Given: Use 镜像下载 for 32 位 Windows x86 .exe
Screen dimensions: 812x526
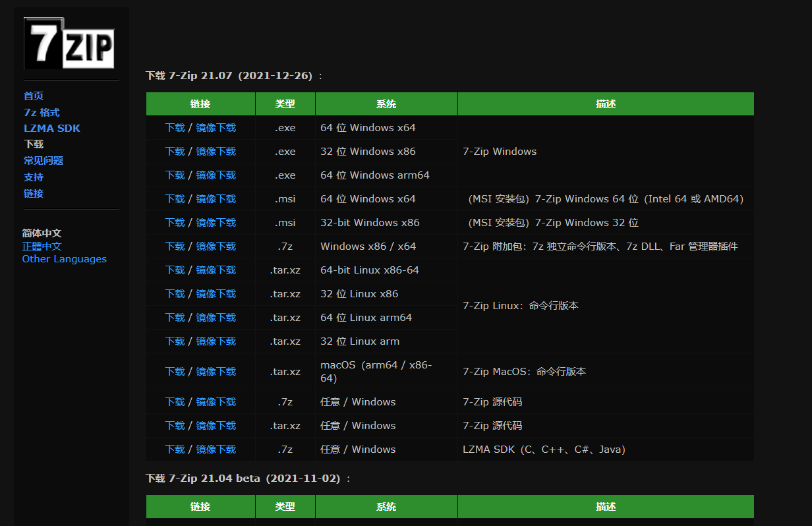Looking at the screenshot, I should click(216, 152).
